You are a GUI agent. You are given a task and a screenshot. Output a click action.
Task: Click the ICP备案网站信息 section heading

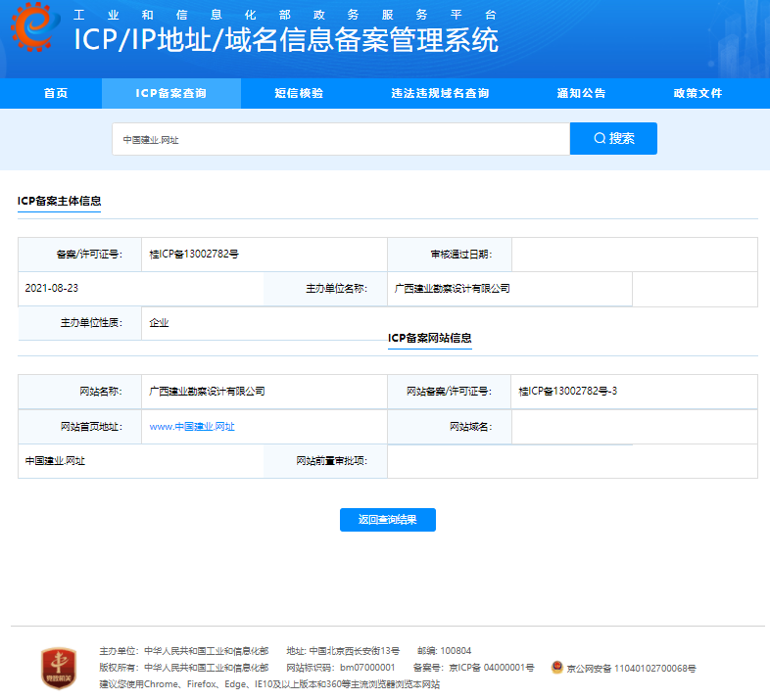tap(430, 338)
